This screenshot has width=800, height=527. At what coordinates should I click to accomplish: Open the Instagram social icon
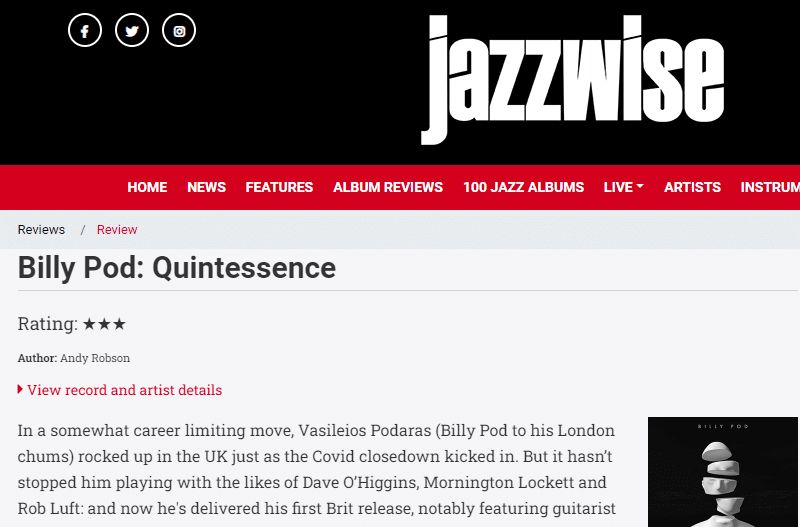179,30
